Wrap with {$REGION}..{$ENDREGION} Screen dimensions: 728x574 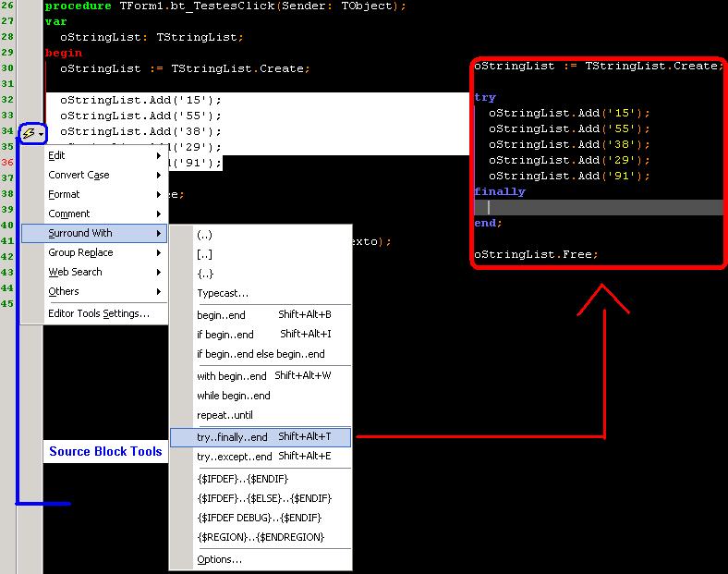pyautogui.click(x=261, y=537)
